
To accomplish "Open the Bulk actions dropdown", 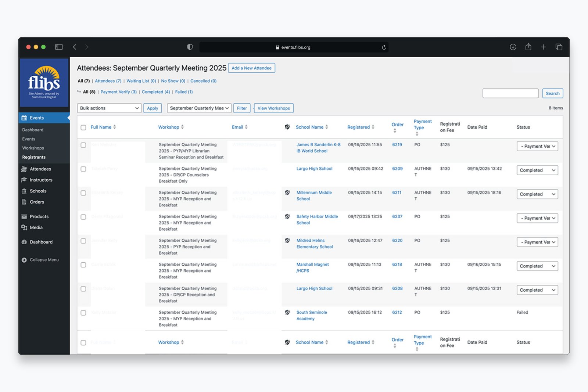I will [109, 108].
